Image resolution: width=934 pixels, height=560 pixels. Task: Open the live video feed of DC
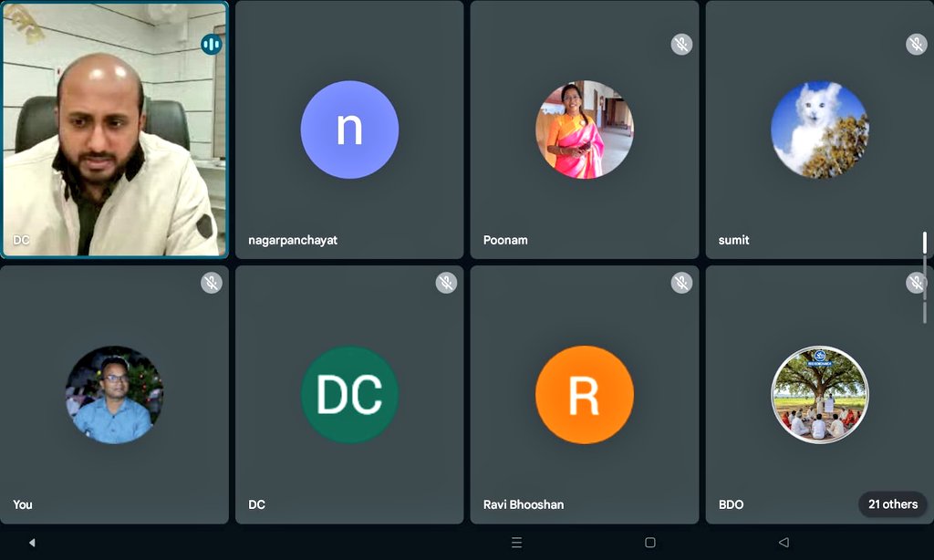click(x=114, y=130)
